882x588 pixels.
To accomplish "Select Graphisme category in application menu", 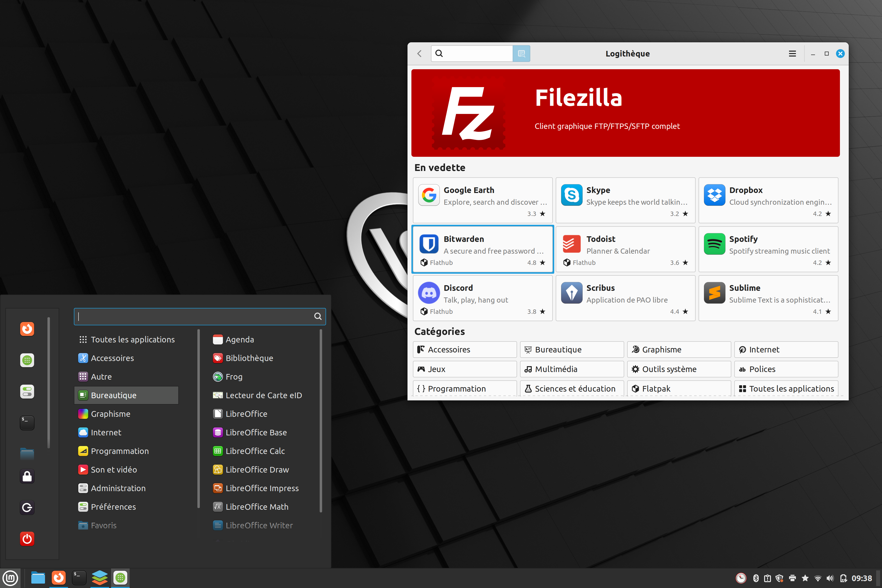I will pyautogui.click(x=110, y=414).
